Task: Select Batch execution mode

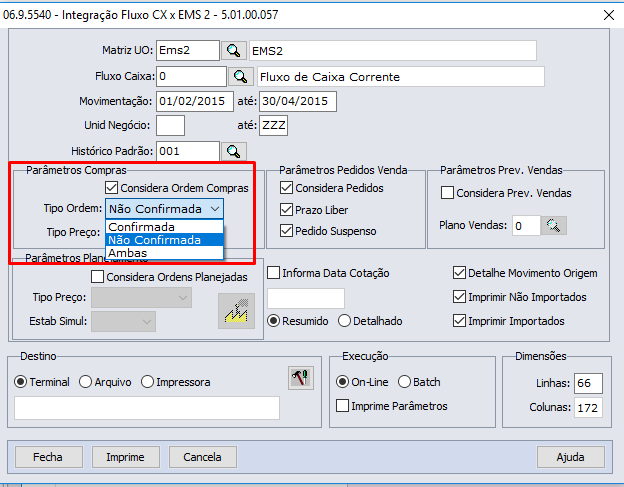Action: pos(404,382)
